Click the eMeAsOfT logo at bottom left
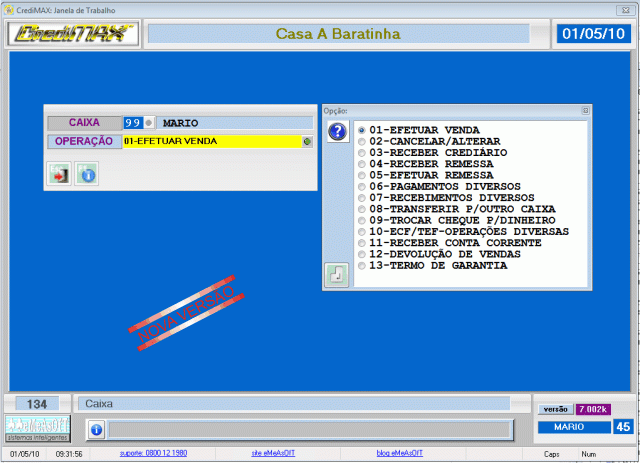Image resolution: width=640 pixels, height=463 pixels. pyautogui.click(x=36, y=425)
